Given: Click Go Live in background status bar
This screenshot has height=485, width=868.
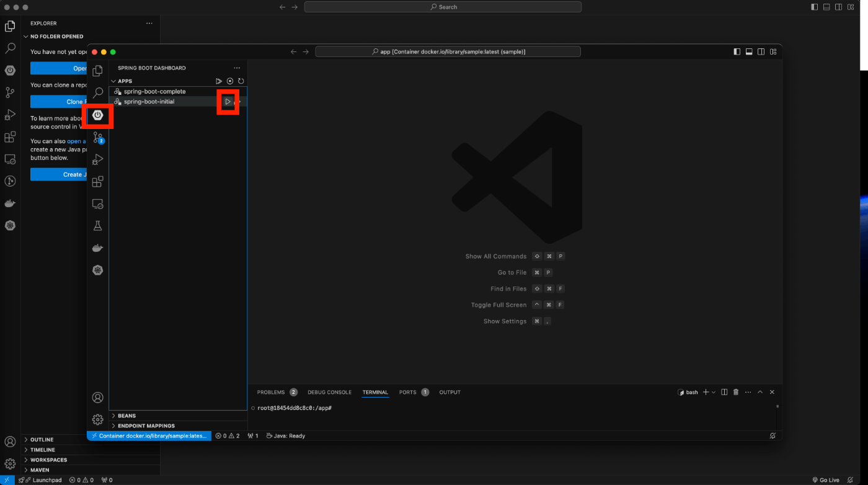Looking at the screenshot, I should (x=825, y=480).
